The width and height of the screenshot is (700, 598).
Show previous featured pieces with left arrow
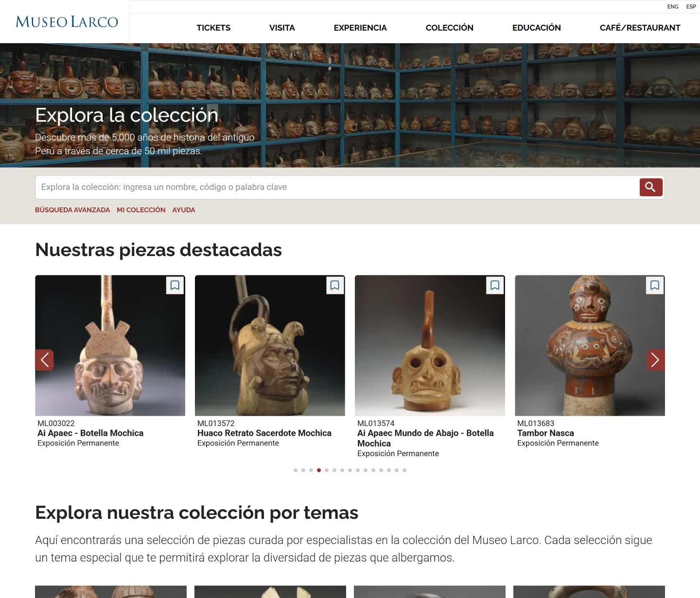pyautogui.click(x=44, y=360)
